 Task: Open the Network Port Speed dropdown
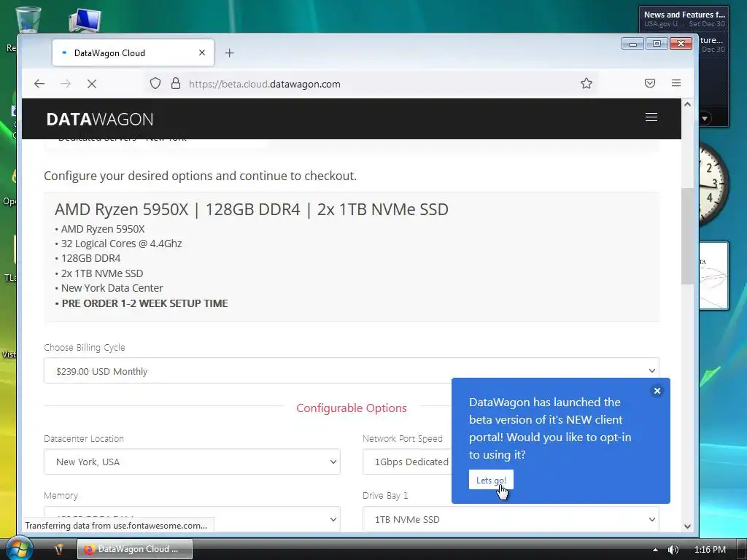(407, 462)
